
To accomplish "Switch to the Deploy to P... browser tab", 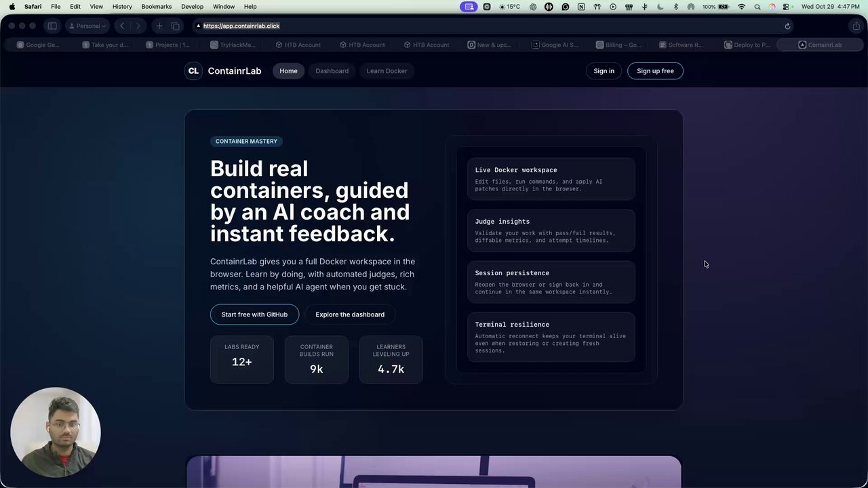I will 746,45.
